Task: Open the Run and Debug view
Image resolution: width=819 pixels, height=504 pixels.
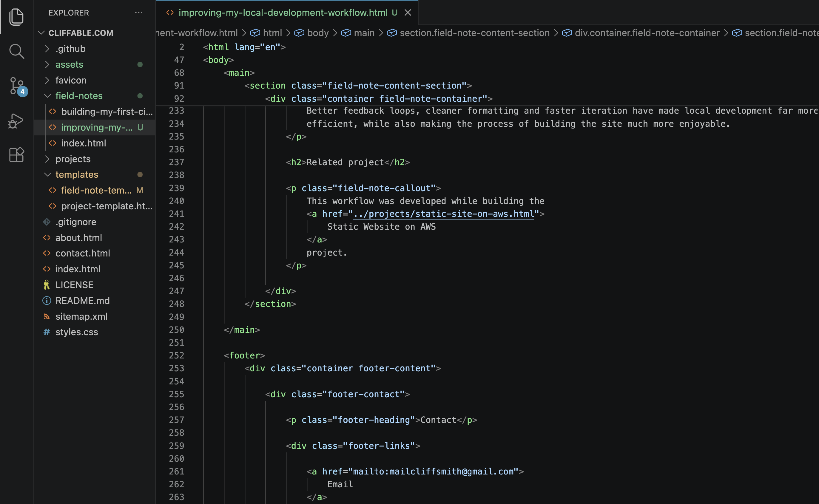Action: (16, 121)
